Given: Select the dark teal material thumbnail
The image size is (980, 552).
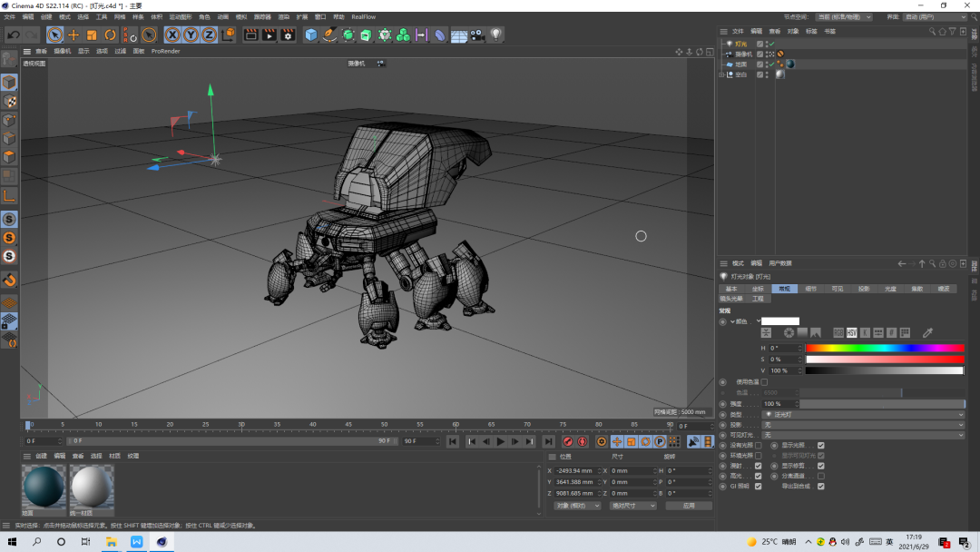Looking at the screenshot, I should coord(44,487).
